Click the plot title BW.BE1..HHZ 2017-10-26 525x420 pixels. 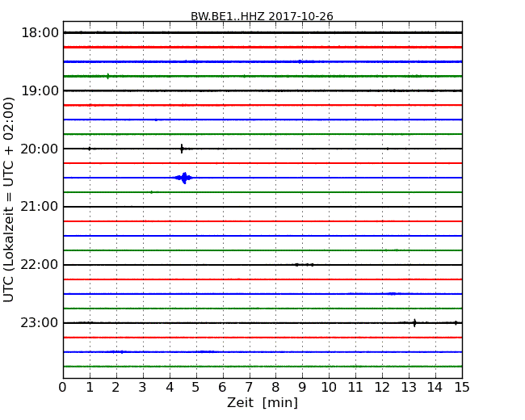point(262,16)
